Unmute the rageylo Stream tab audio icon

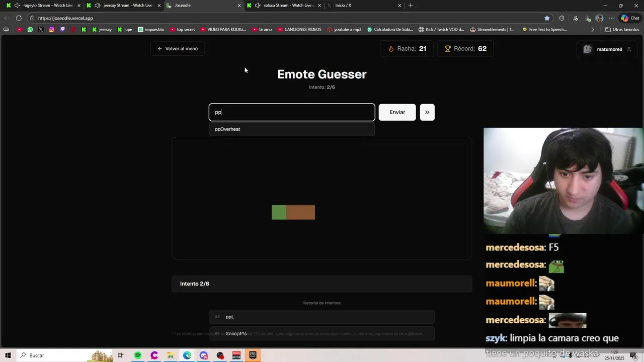tap(17, 6)
